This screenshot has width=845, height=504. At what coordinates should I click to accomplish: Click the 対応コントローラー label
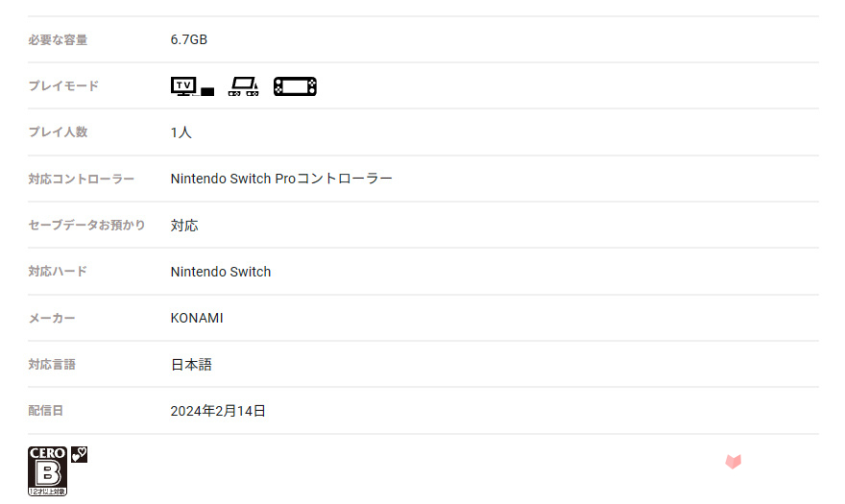[x=81, y=179]
